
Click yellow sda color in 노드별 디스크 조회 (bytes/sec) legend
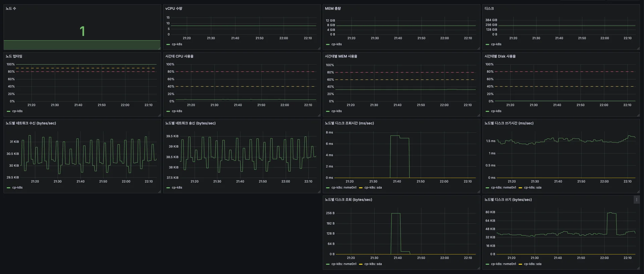pyautogui.click(x=361, y=264)
